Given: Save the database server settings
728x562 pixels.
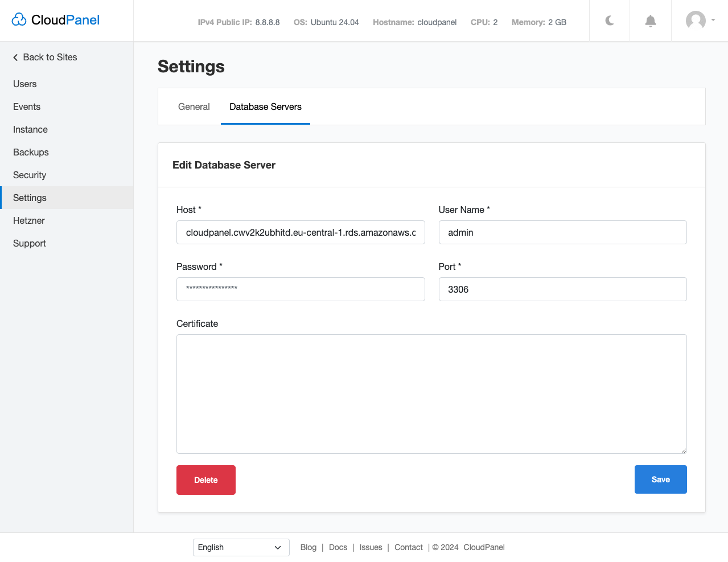Looking at the screenshot, I should pyautogui.click(x=660, y=479).
